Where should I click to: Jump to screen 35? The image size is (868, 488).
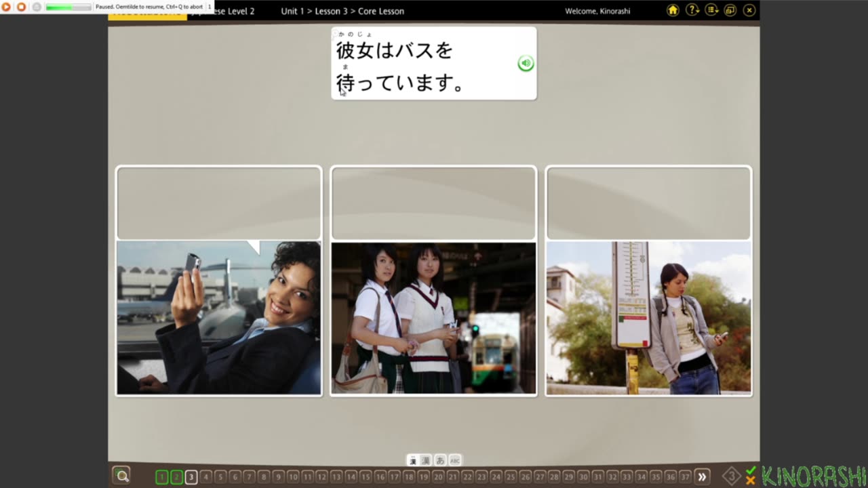656,476
